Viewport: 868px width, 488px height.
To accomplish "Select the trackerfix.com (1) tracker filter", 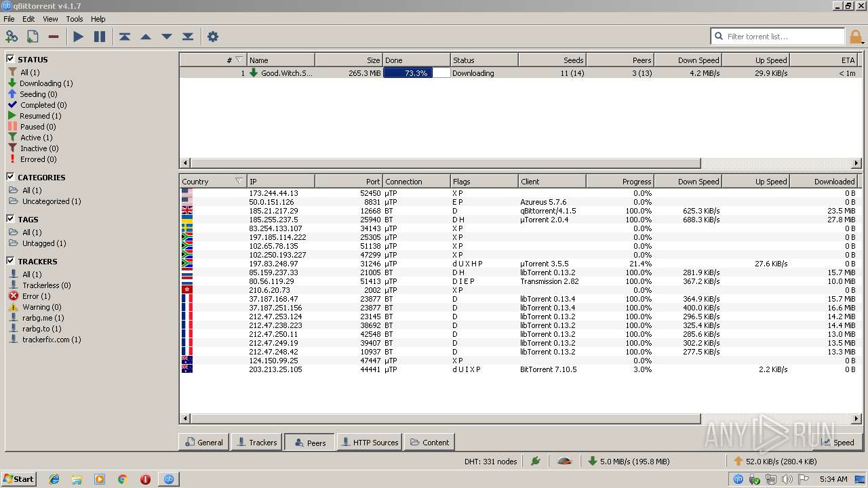I will 45,340.
